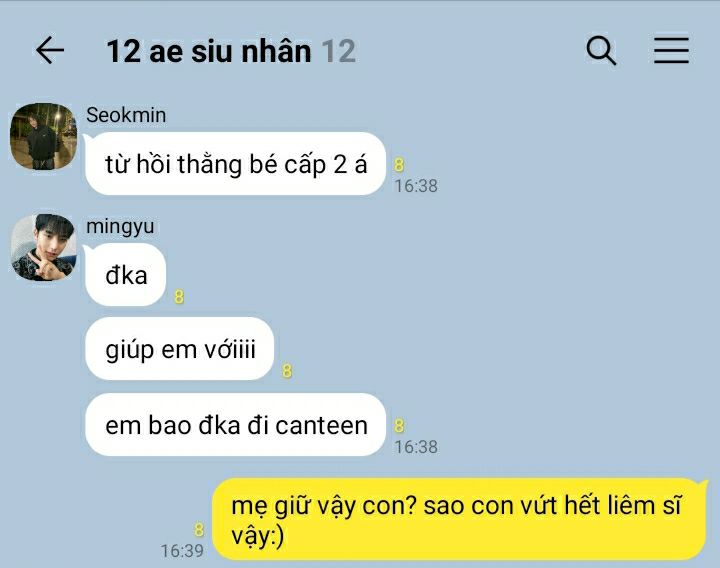Image resolution: width=720 pixels, height=568 pixels.
Task: Tap the 16:39 timestamp of sent message
Action: [182, 551]
